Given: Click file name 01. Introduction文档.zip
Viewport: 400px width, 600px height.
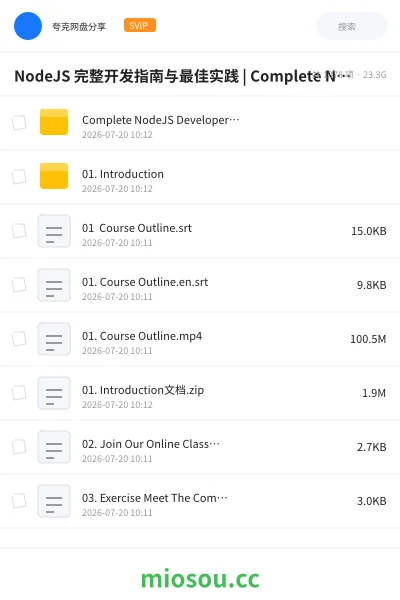Looking at the screenshot, I should click(143, 390).
